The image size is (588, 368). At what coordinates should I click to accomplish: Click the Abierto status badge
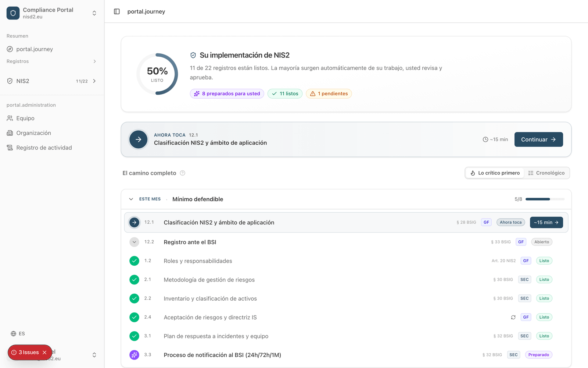542,242
